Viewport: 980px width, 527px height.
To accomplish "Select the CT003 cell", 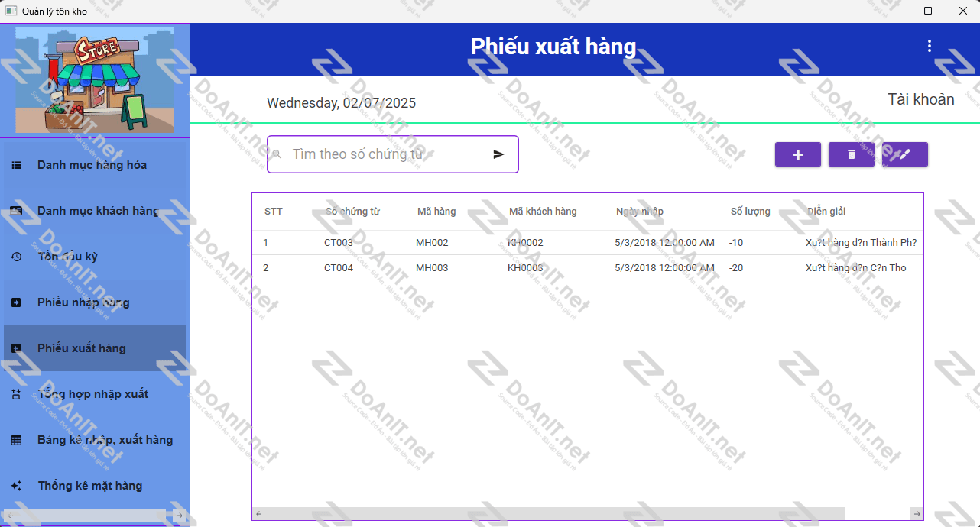I will point(339,243).
